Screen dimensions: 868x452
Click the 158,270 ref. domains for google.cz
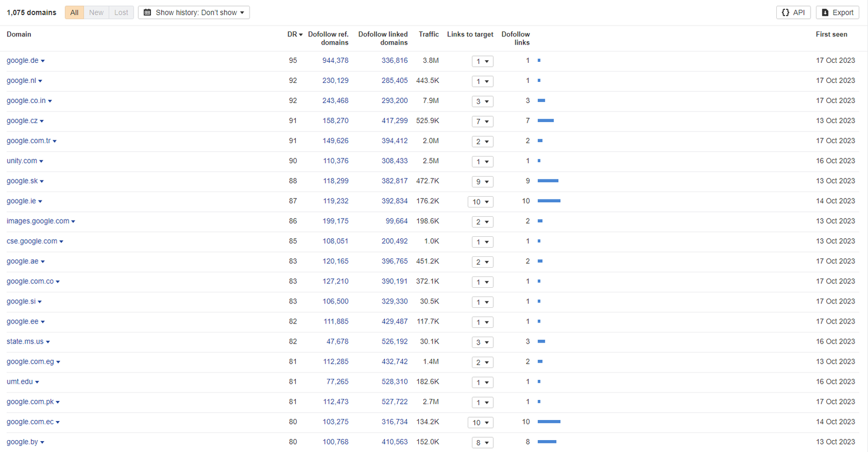[335, 121]
